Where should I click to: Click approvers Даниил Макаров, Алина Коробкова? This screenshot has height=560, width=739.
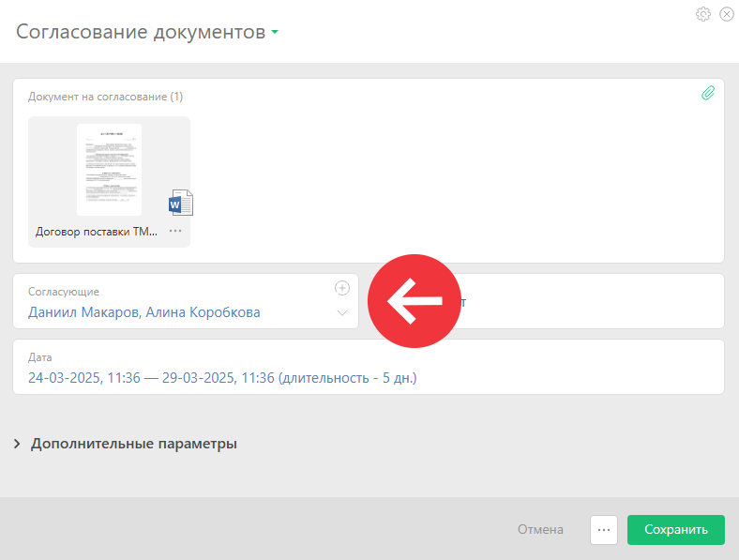(x=144, y=312)
